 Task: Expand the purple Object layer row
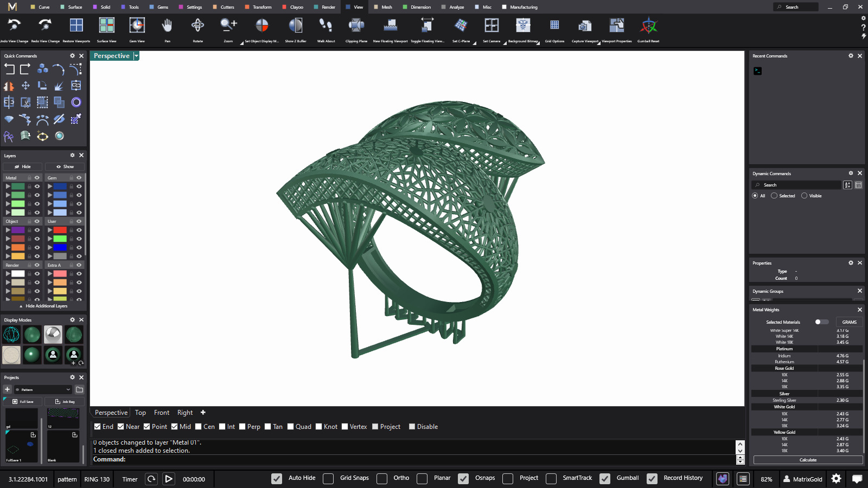pos(8,230)
